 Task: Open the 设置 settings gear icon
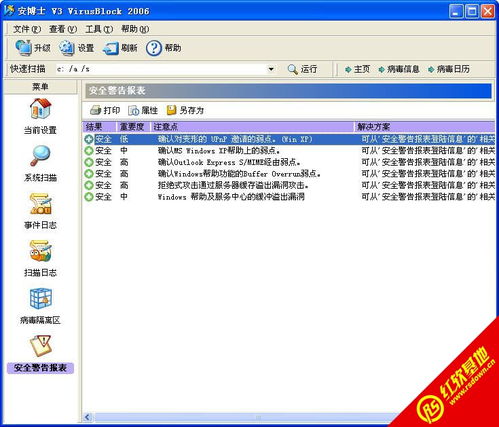tap(67, 48)
